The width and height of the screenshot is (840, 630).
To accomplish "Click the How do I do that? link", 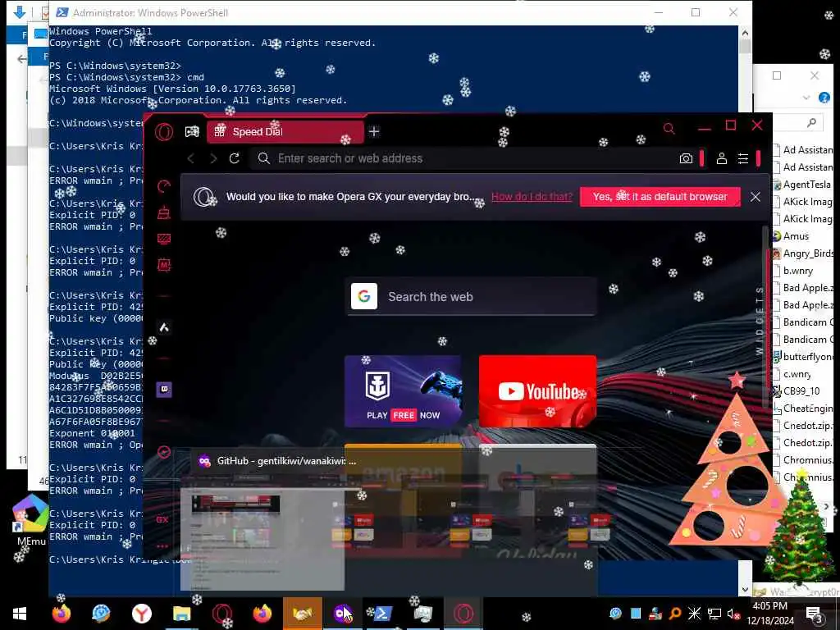I will point(532,197).
